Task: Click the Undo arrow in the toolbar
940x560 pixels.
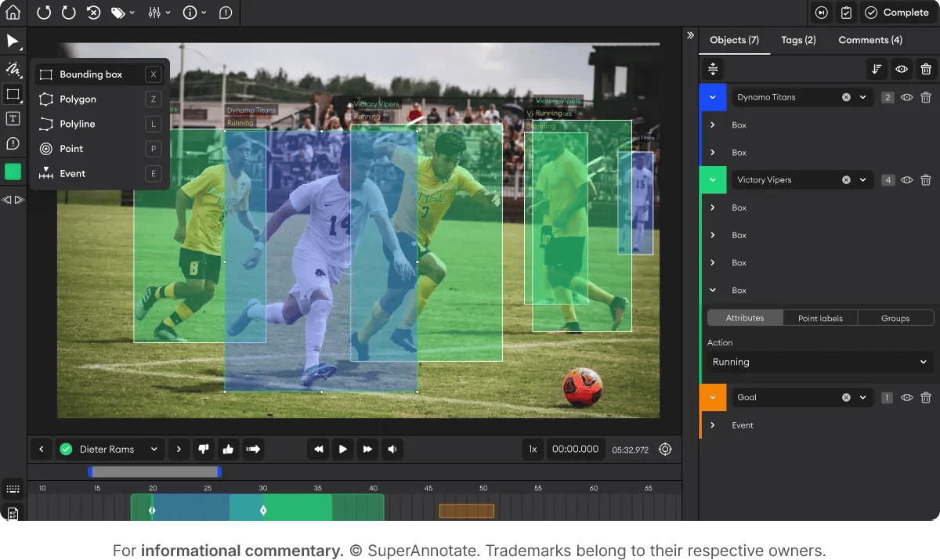Action: coord(43,13)
